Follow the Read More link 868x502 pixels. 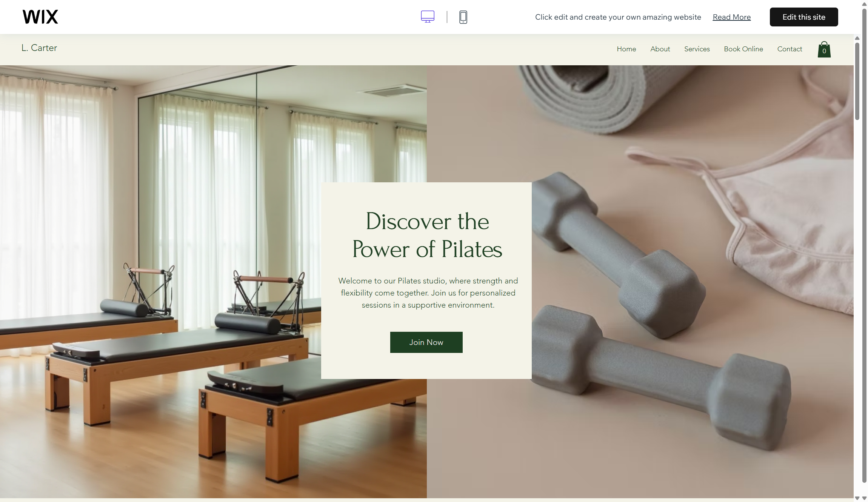731,17
